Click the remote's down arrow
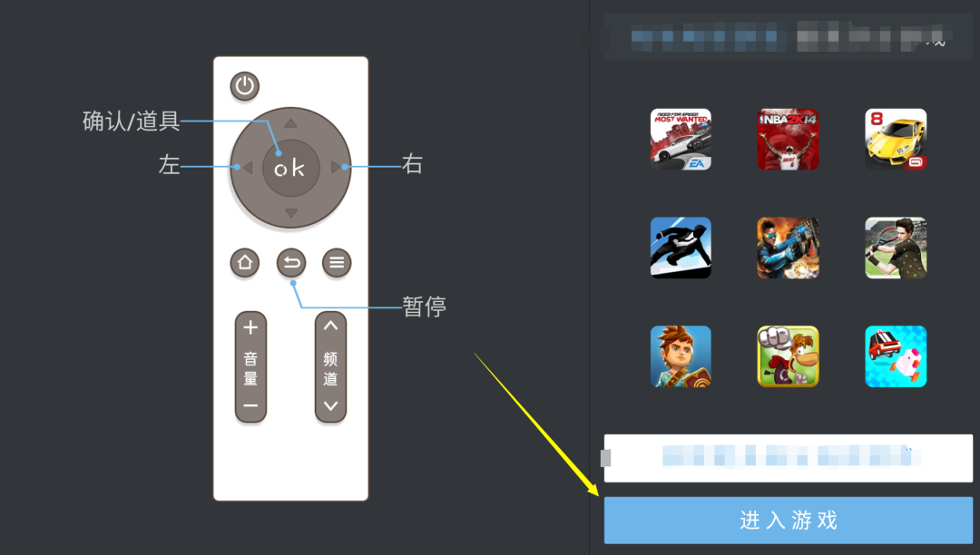This screenshot has height=555, width=980. point(291,213)
